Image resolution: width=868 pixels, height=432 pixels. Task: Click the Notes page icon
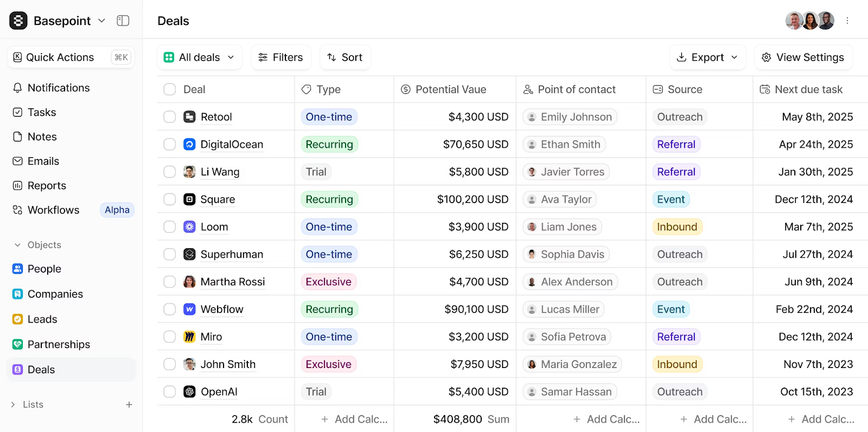pos(18,137)
